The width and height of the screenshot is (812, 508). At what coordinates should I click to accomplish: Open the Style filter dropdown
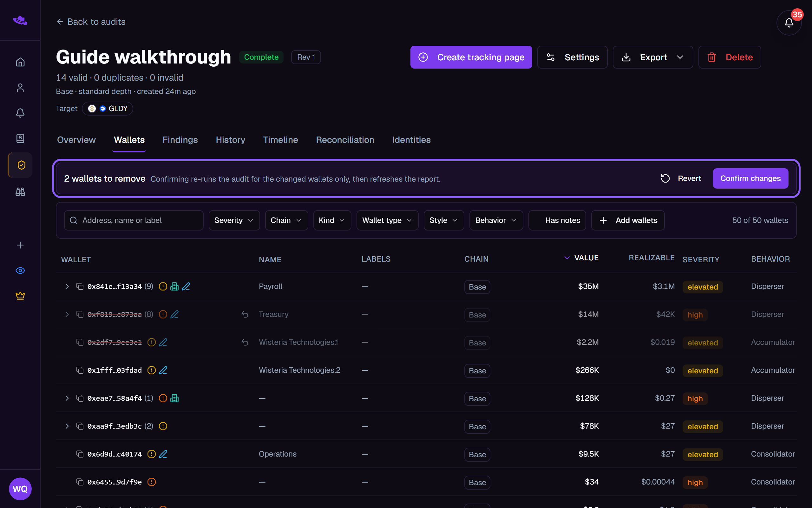tap(443, 220)
